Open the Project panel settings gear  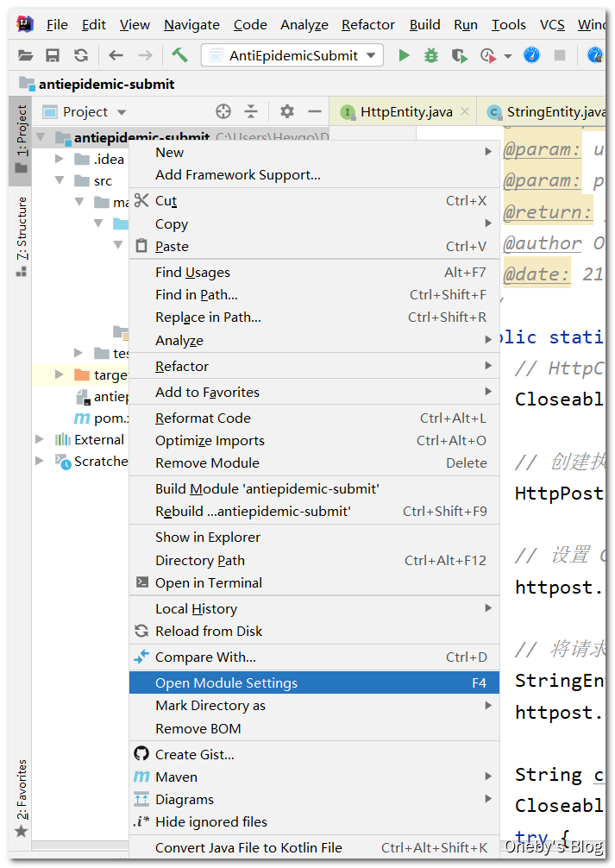pos(286,111)
